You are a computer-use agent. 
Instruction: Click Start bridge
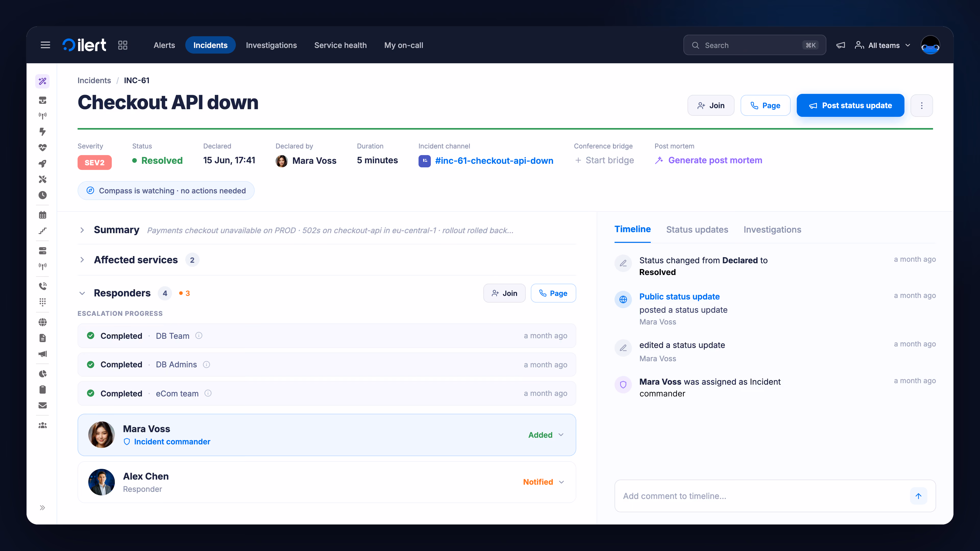click(604, 160)
